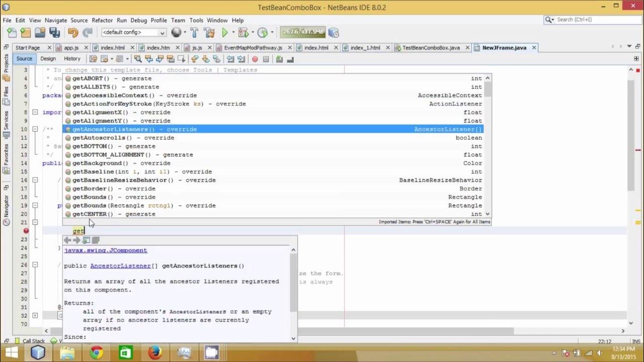This screenshot has height=362, width=644.
Task: Expand the collapsed fold at line 32
Action: 35,316
